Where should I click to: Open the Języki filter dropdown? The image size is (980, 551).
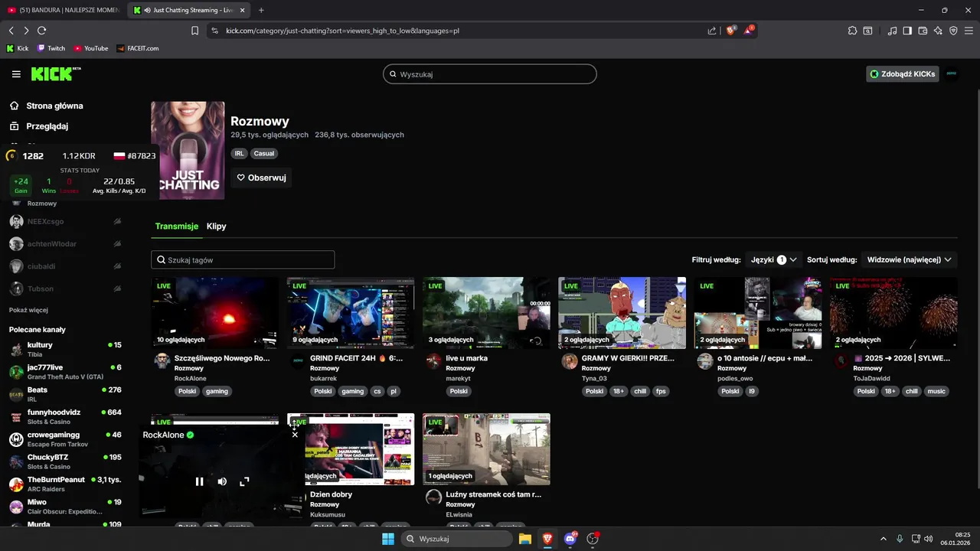(x=773, y=260)
